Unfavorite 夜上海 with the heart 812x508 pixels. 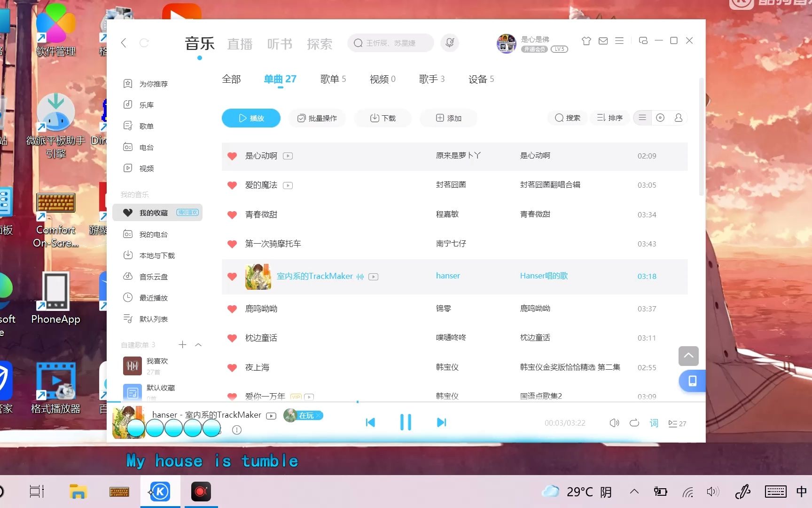232,367
